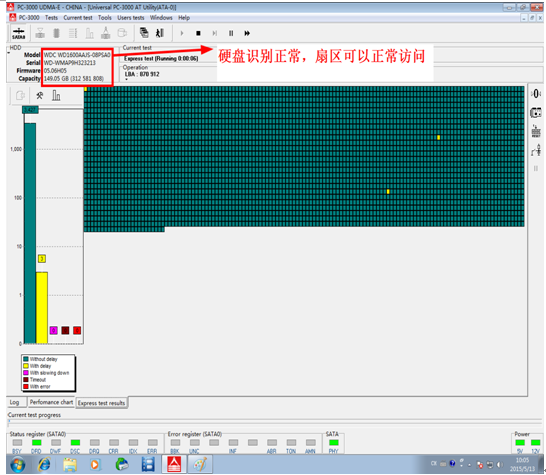This screenshot has height=475, width=546.
Task: Open Internet Explorer from the taskbar
Action: point(44,464)
